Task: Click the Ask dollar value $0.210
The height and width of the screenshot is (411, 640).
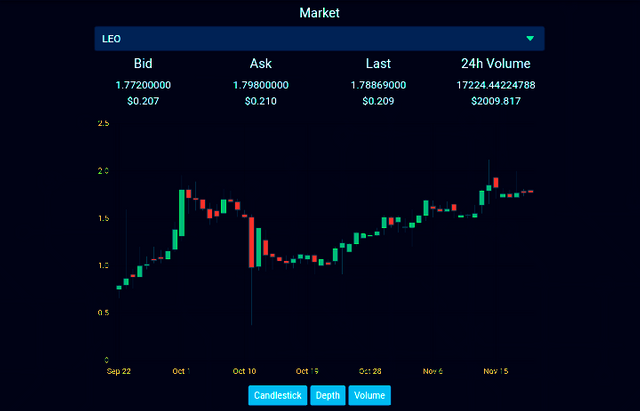Action: (x=261, y=101)
